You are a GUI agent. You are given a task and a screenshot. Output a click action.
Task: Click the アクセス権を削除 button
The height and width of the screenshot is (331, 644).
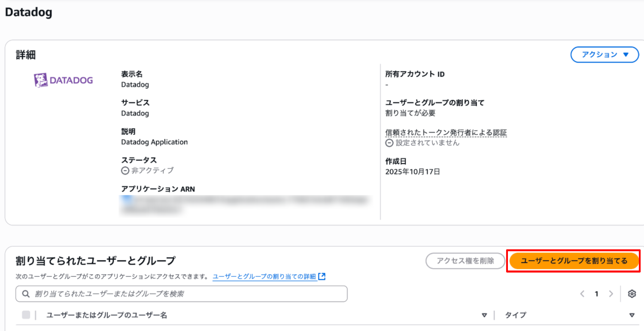point(465,261)
